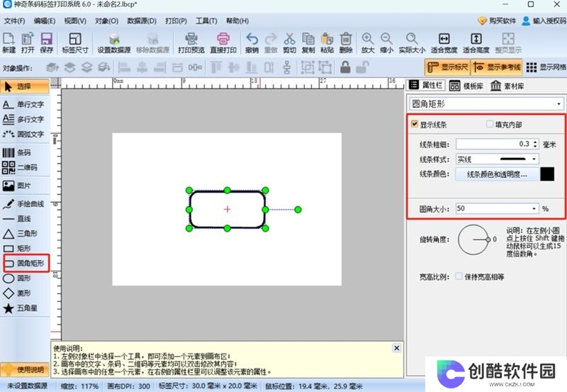Click the 使用说明 help button
This screenshot has width=567, height=392.
click(x=25, y=369)
